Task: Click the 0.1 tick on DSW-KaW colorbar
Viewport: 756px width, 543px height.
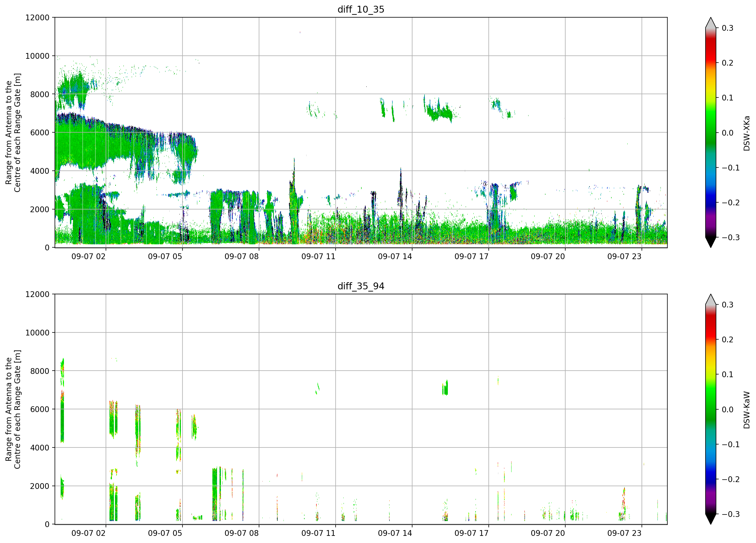Action: [728, 374]
